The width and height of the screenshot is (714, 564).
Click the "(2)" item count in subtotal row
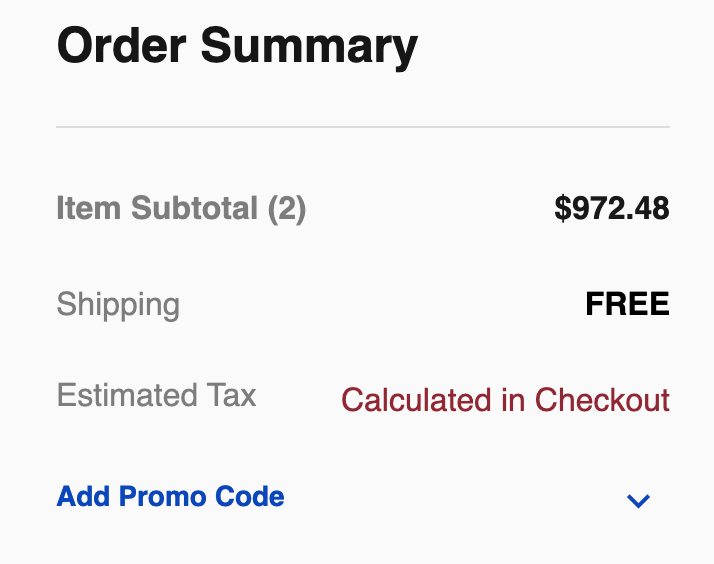point(286,208)
